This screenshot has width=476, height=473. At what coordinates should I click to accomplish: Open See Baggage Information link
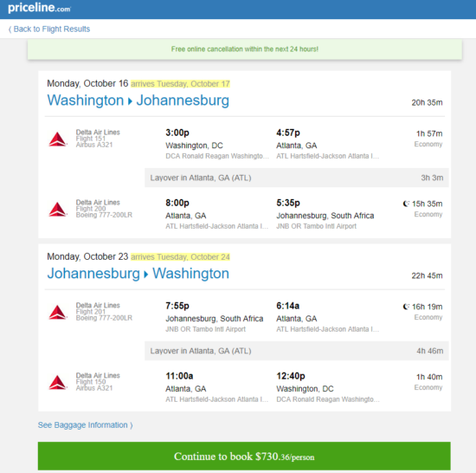pos(86,425)
